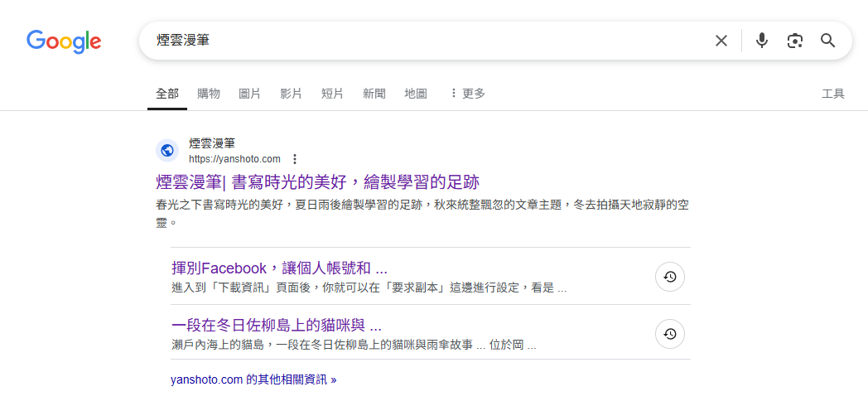Screen dimensions: 868x406
Task: Open sitelink 揮別Facebook，讓個人帳號和
Action: [280, 268]
